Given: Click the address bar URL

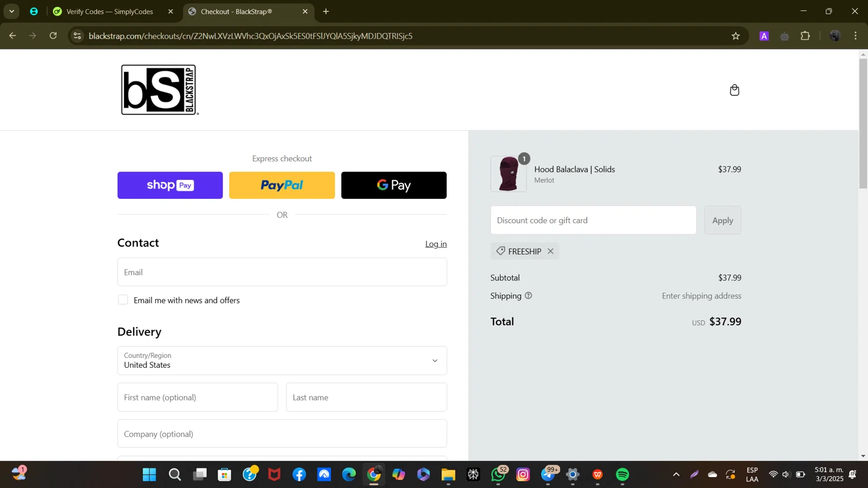Looking at the screenshot, I should click(x=251, y=36).
